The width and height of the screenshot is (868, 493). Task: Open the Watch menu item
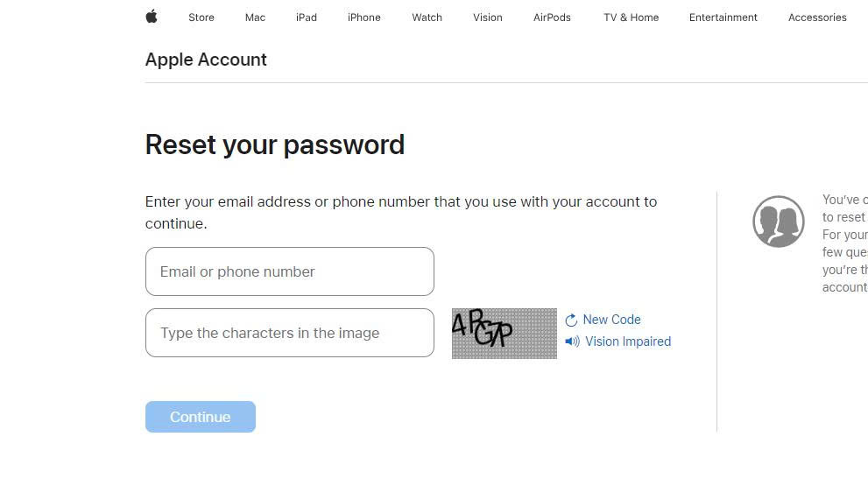427,18
